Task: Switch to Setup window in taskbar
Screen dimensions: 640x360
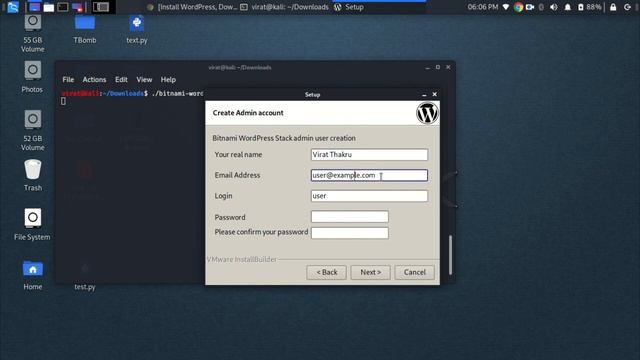Action: [x=349, y=7]
